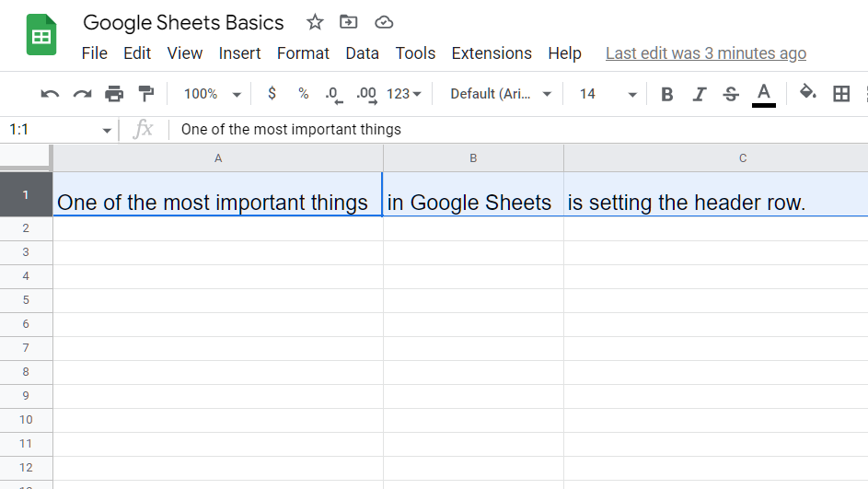The image size is (868, 489).
Task: Click the Google Sheets Basics title
Action: (183, 23)
